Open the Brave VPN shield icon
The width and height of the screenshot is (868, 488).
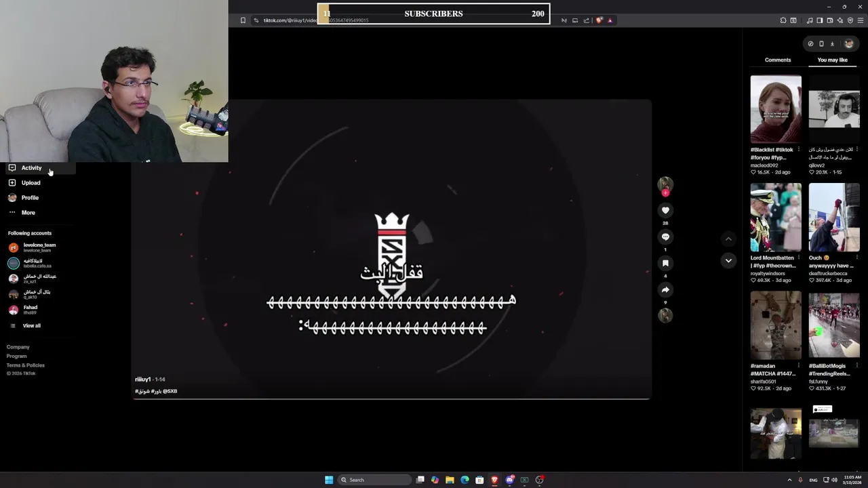tap(850, 20)
